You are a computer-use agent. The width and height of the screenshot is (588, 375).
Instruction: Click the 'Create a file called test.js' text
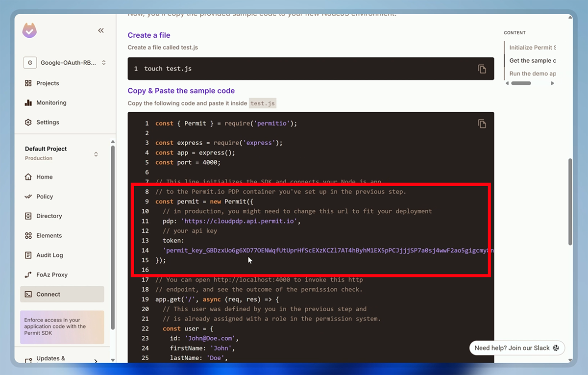163,48
